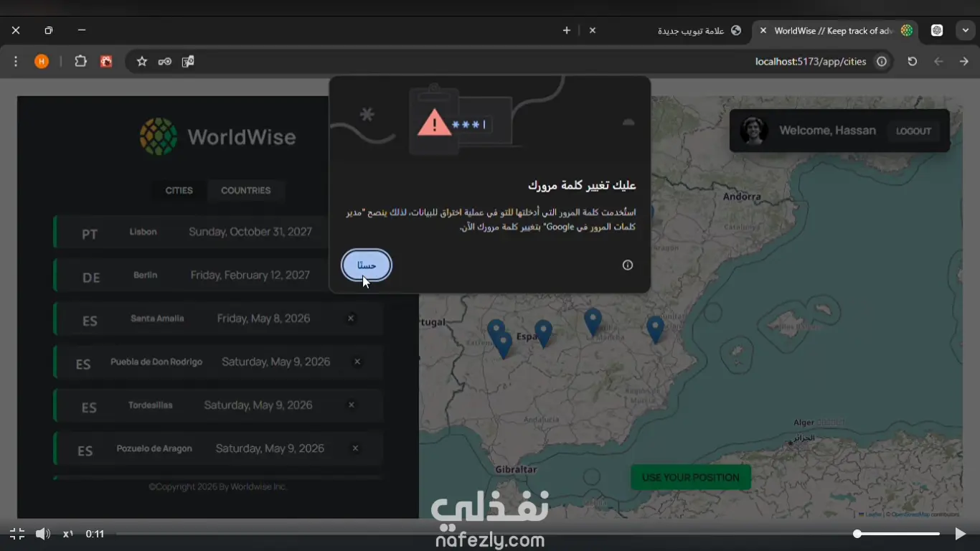Click the Welcome, Hassan greeting text
980x551 pixels.
coord(827,131)
